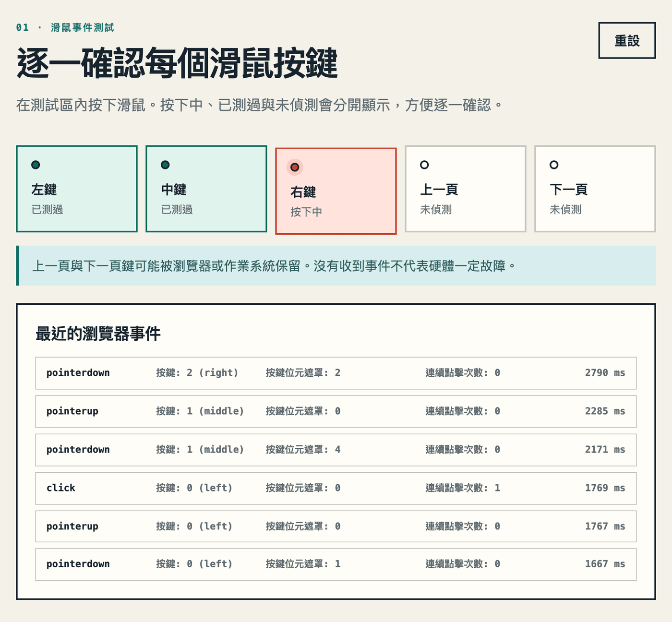Click the description text starting 在測試區內按下滑鼠

(x=259, y=105)
